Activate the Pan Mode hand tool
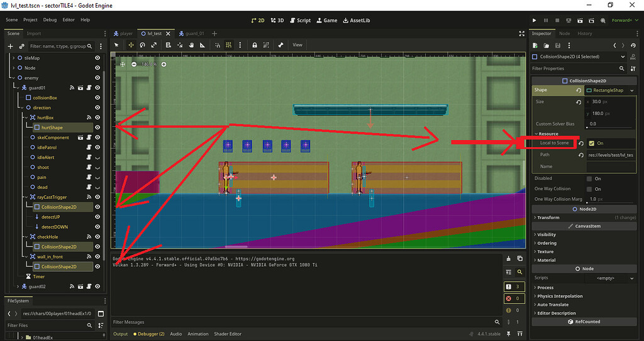 191,45
